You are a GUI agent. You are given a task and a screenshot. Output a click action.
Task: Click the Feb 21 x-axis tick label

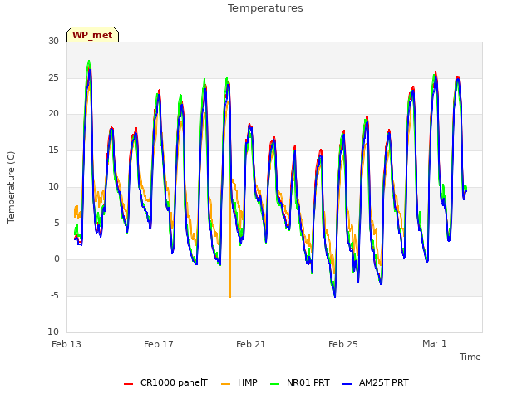tap(251, 344)
